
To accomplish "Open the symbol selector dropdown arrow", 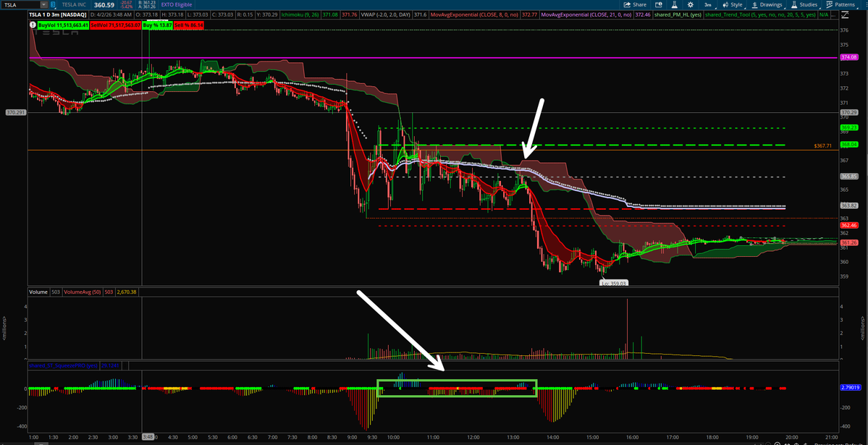I will [44, 4].
